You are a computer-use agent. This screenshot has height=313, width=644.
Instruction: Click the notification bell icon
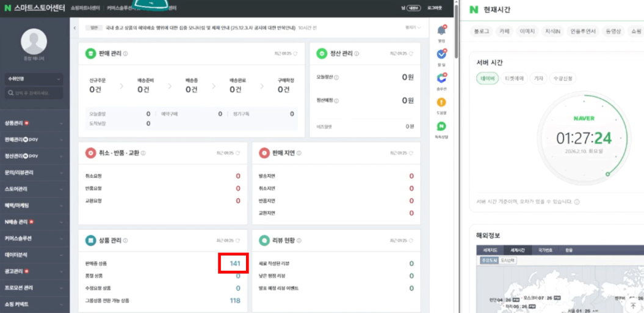pyautogui.click(x=441, y=31)
